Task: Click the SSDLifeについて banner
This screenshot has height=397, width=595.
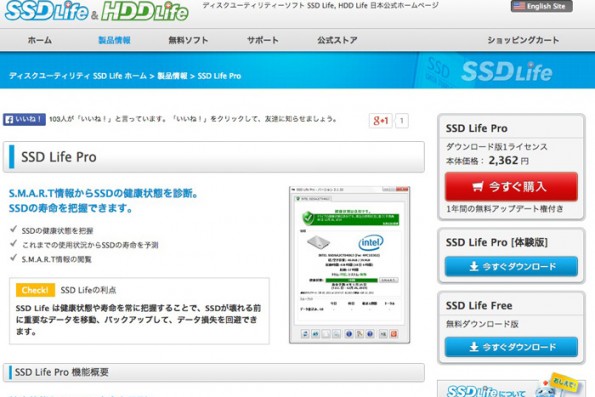Action: [510, 388]
